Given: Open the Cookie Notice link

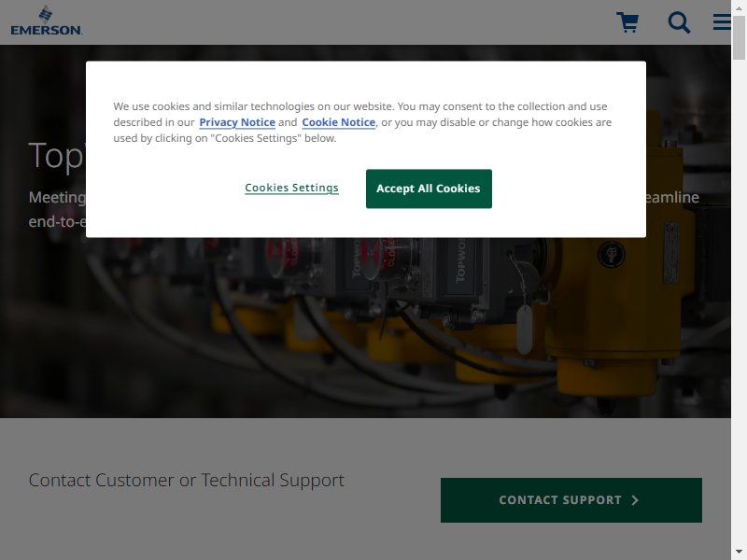Looking at the screenshot, I should 339,122.
